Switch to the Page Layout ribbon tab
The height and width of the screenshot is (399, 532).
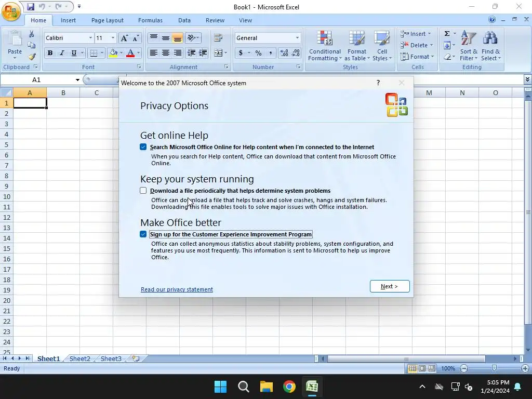pyautogui.click(x=107, y=20)
